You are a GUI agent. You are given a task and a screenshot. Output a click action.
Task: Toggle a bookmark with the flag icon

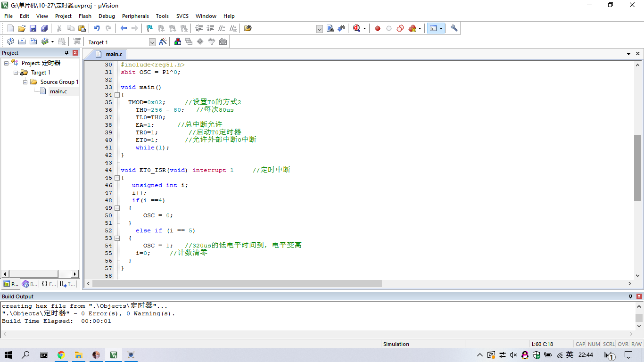[149, 28]
